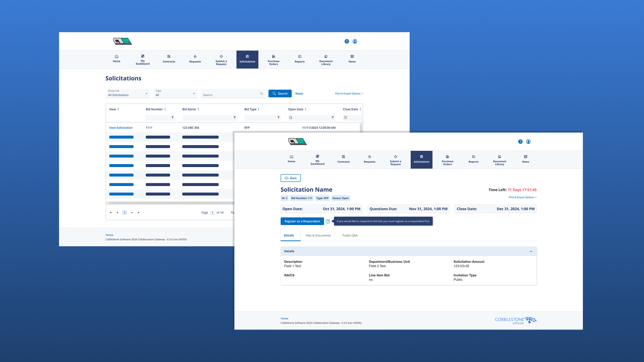Open the Bid Number filter funnel icon
This screenshot has height=362, width=644.
click(173, 118)
